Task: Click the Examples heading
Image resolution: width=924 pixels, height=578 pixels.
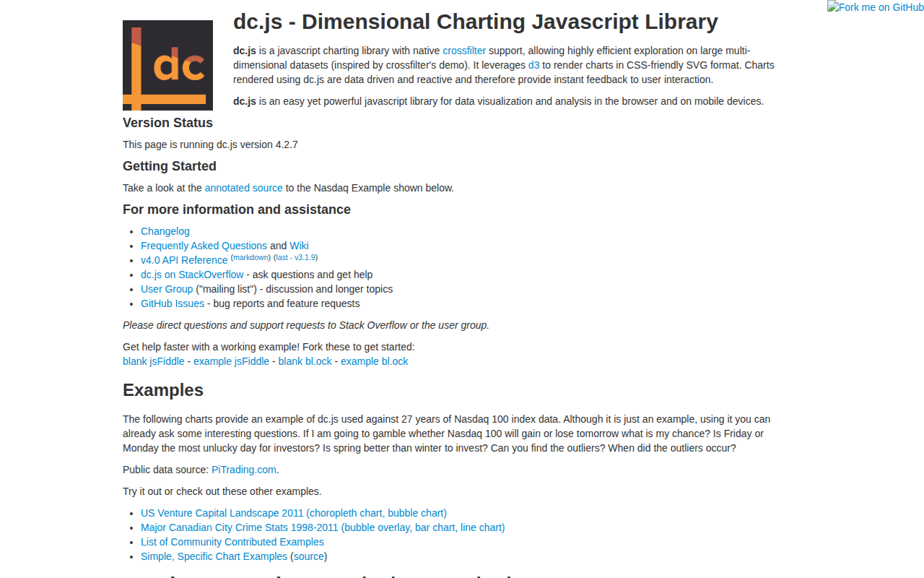Action: (x=163, y=390)
